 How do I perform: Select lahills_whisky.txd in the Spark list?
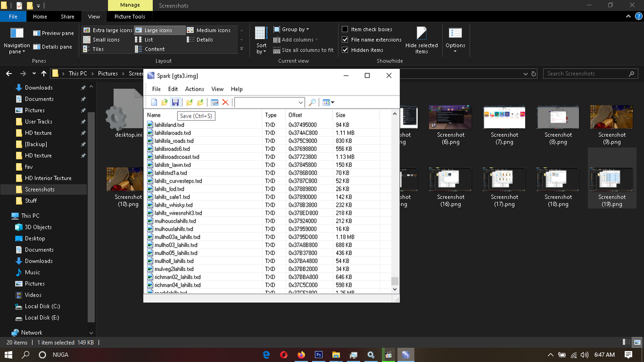coord(174,205)
